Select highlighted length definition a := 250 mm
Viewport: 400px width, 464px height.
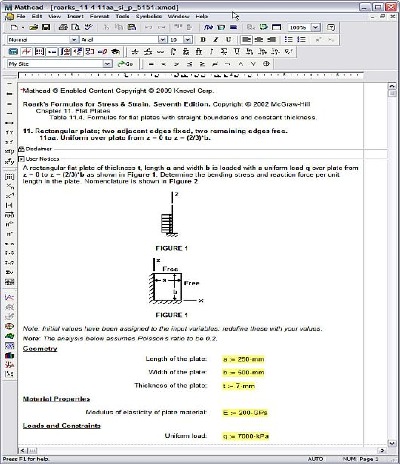[x=243, y=359]
